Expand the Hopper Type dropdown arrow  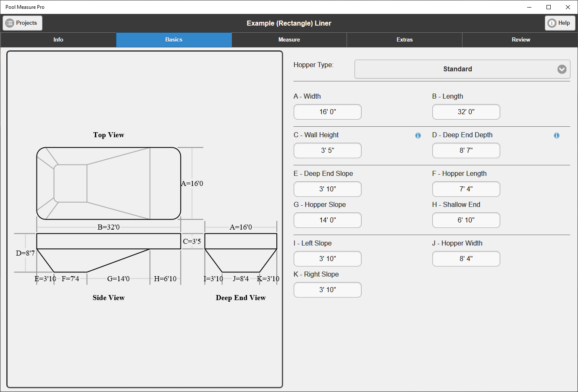point(562,69)
